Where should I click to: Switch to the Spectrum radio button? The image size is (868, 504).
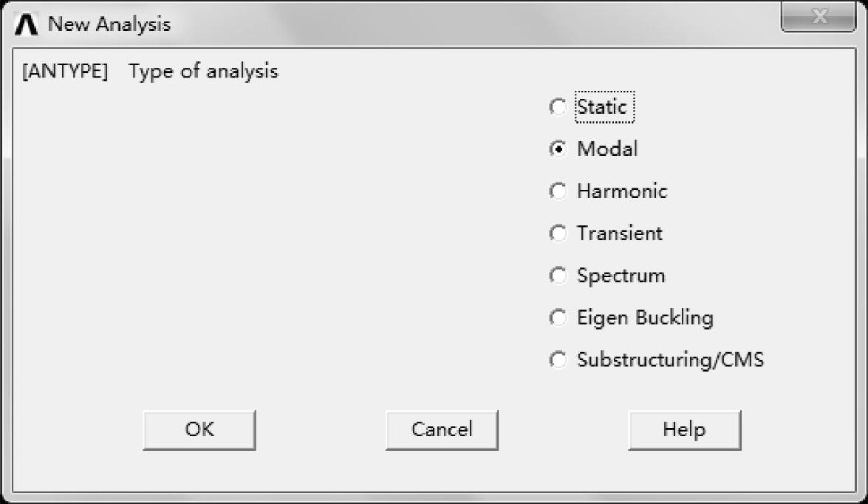(x=558, y=276)
